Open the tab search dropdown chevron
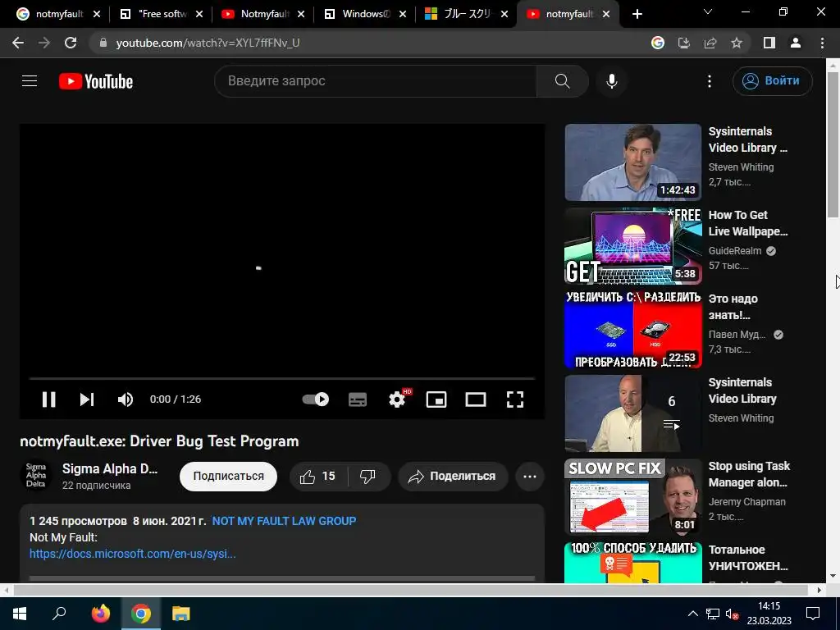Image resolution: width=840 pixels, height=630 pixels. click(x=708, y=11)
